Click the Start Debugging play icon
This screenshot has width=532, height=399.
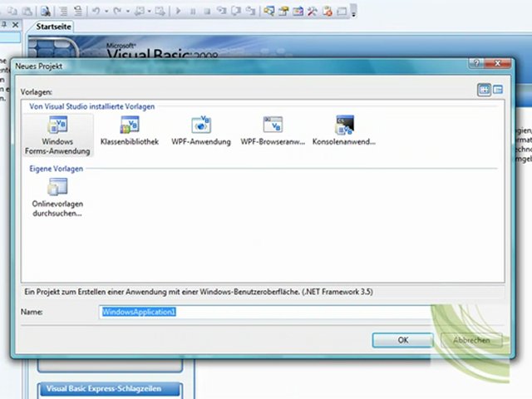pos(178,11)
